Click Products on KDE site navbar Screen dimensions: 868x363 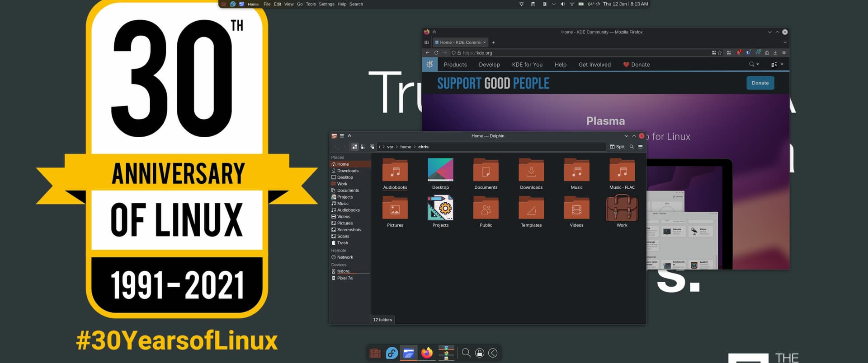(455, 65)
